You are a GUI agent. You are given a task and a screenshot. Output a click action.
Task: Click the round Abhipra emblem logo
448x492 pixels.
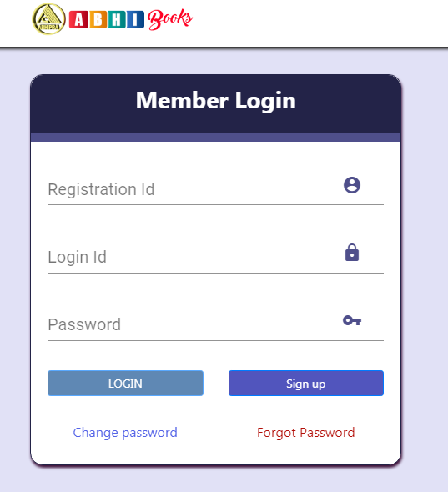point(49,19)
